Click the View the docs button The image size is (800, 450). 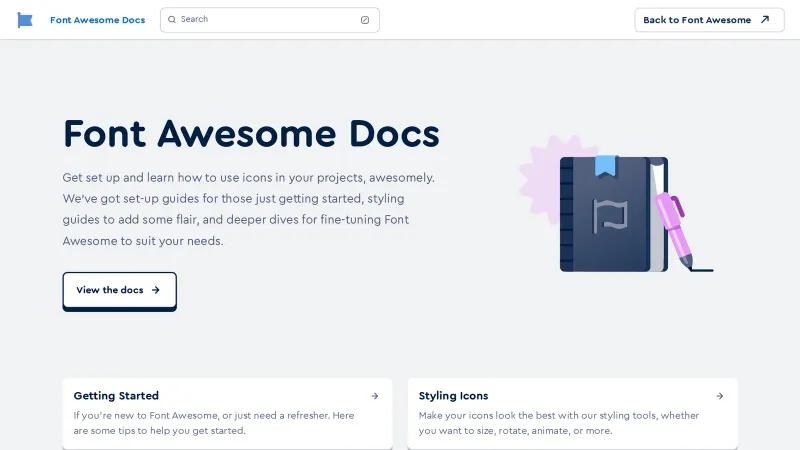[119, 290]
